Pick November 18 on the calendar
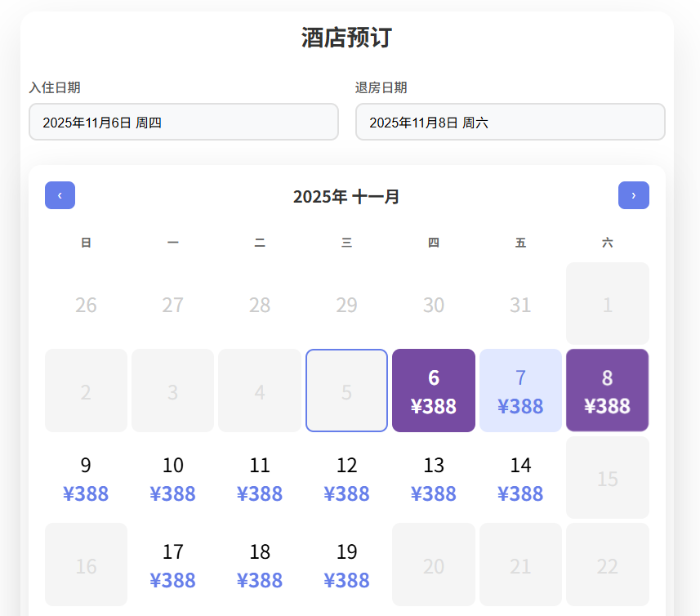Viewport: 700px width, 616px height. pos(260,565)
